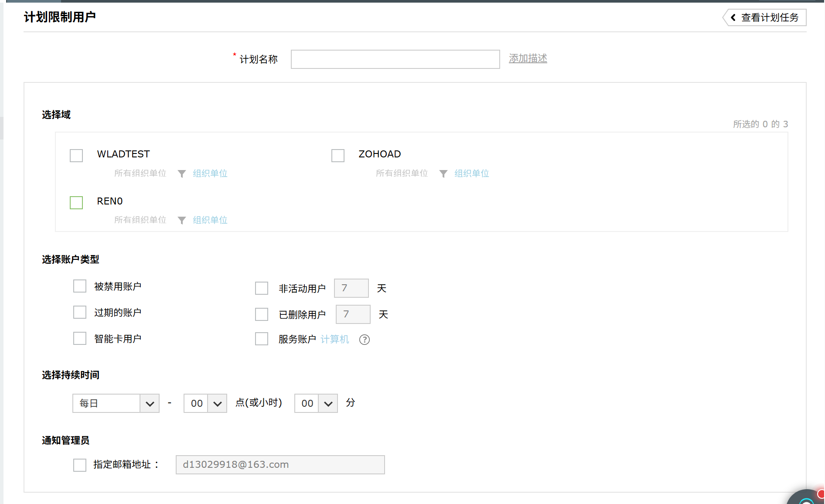The height and width of the screenshot is (504, 825).
Task: Click the RENO domain name
Action: pyautogui.click(x=110, y=201)
